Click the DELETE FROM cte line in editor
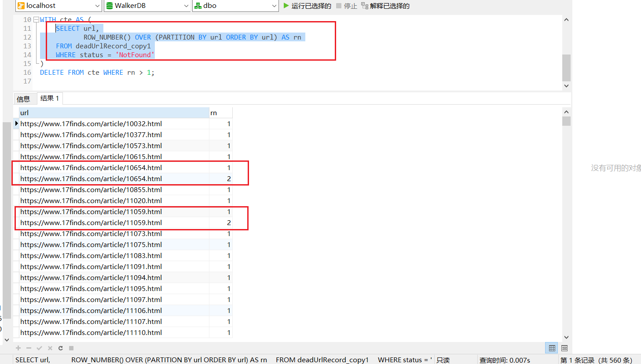 (97, 73)
